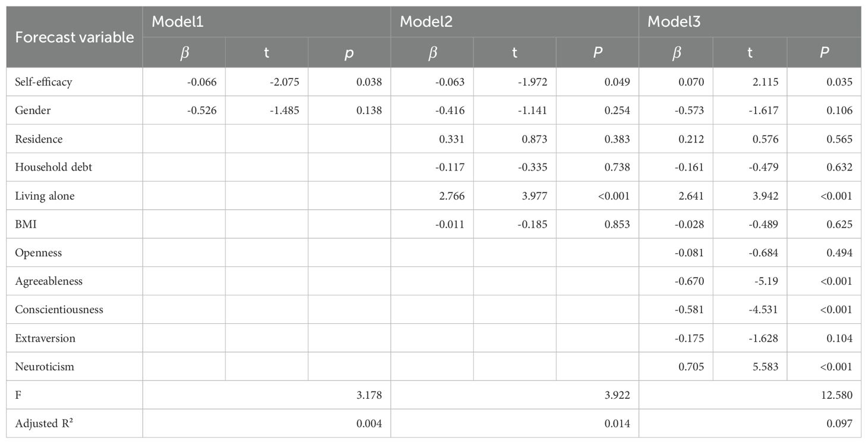
Task: Click the Living alone row label
Action: [x=45, y=196]
